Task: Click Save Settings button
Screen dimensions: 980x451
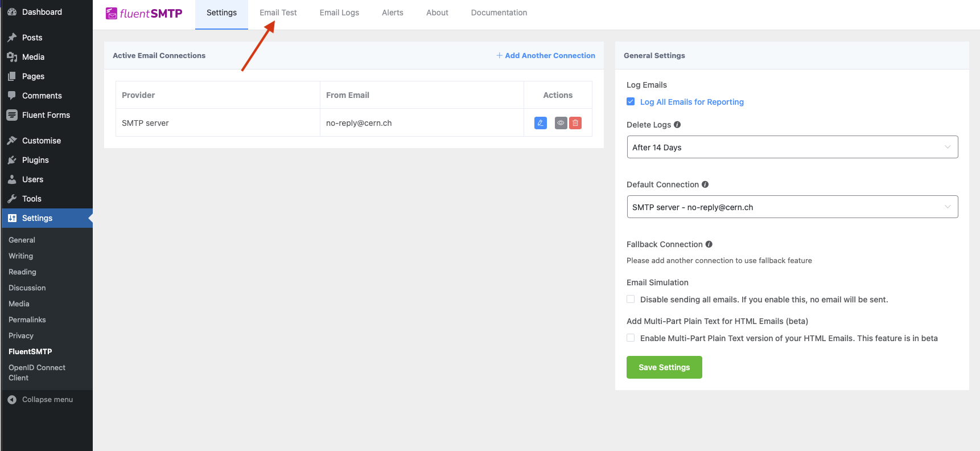Action: click(x=664, y=367)
